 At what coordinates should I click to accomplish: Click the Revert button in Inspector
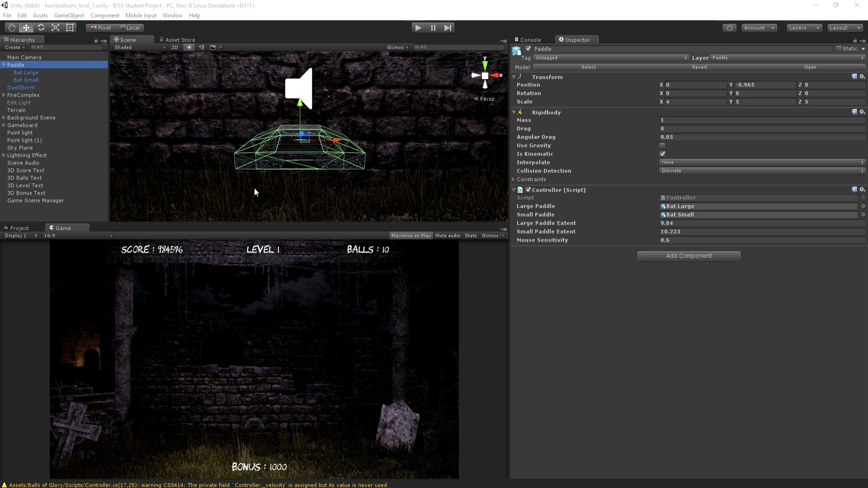pyautogui.click(x=699, y=67)
